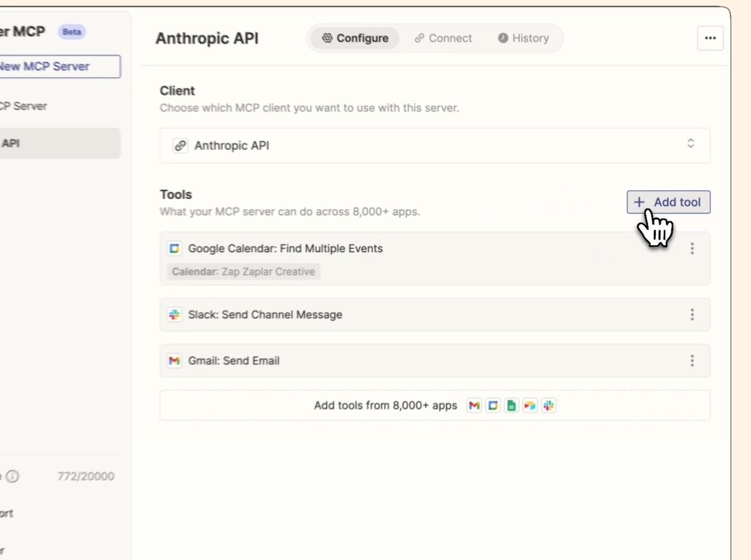
Task: Click the link icon in the client selector
Action: tap(180, 145)
